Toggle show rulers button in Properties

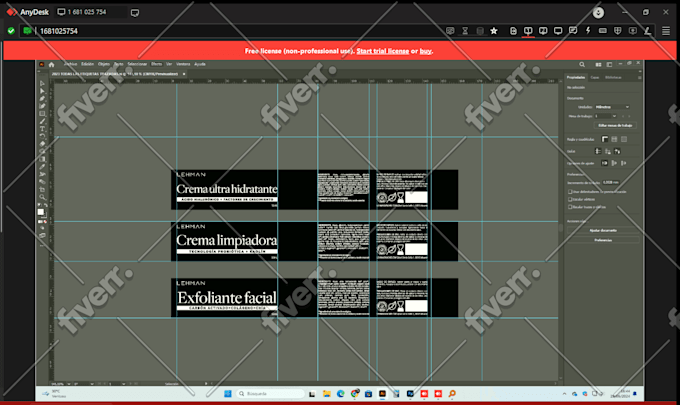coord(605,139)
